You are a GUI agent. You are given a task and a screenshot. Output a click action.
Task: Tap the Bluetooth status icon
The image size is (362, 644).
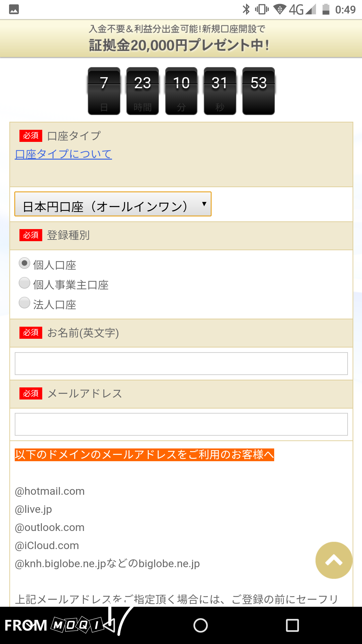(246, 9)
